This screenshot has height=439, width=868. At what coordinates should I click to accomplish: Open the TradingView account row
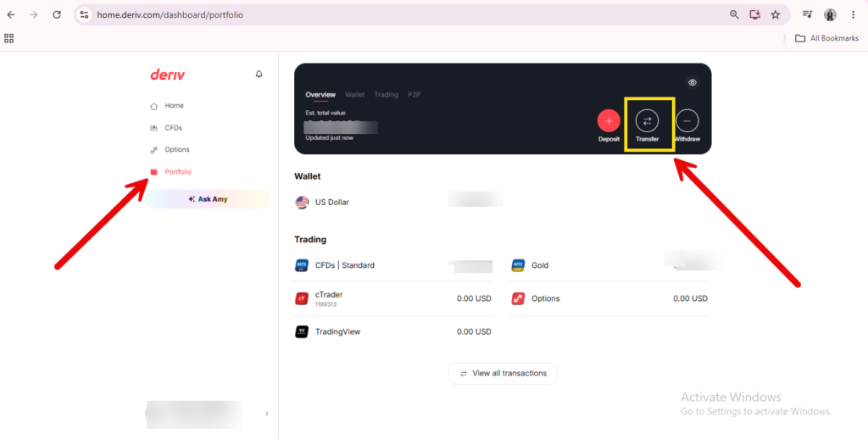393,332
